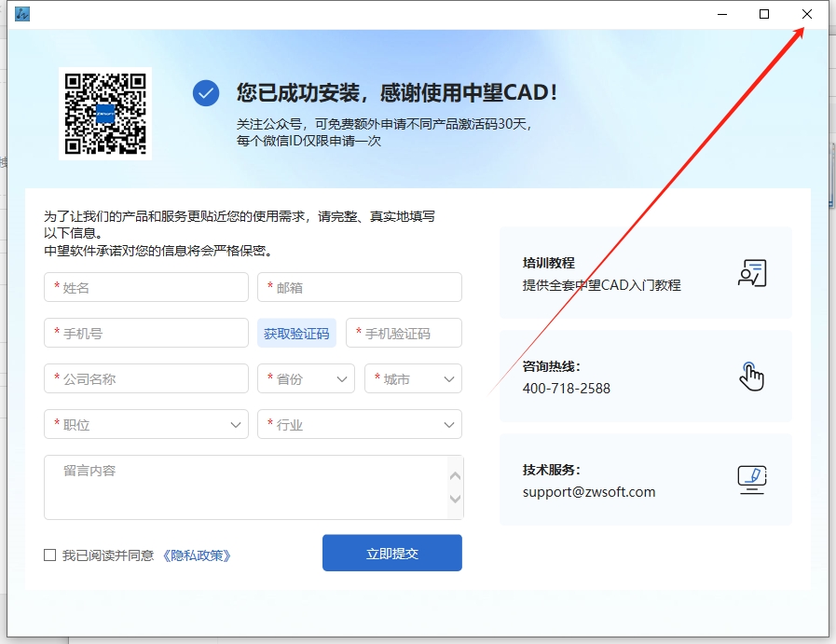Expand the 职位 position dropdown
The height and width of the screenshot is (644, 836).
pos(145,424)
